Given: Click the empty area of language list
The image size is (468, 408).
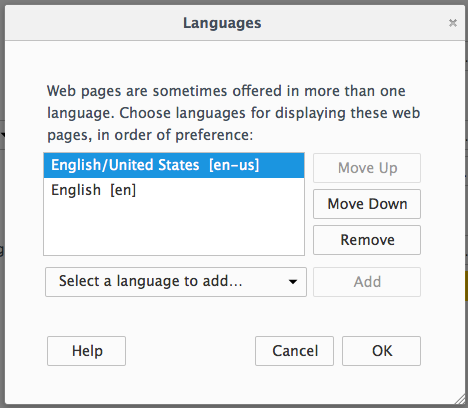Looking at the screenshot, I should click(174, 229).
